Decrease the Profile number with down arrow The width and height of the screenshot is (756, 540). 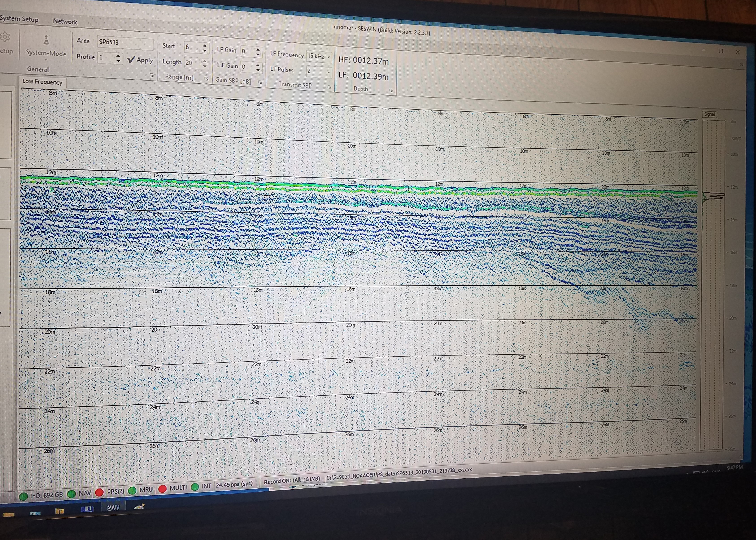118,61
